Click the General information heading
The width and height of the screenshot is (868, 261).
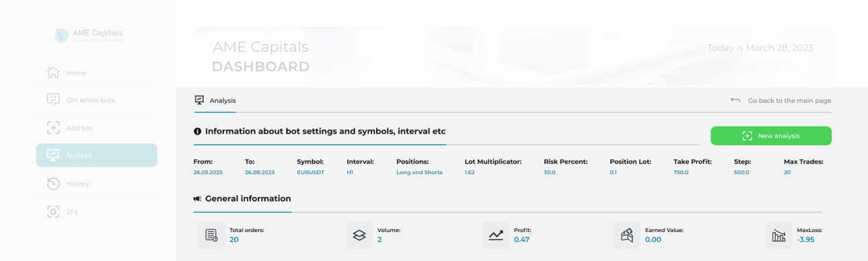pos(248,199)
